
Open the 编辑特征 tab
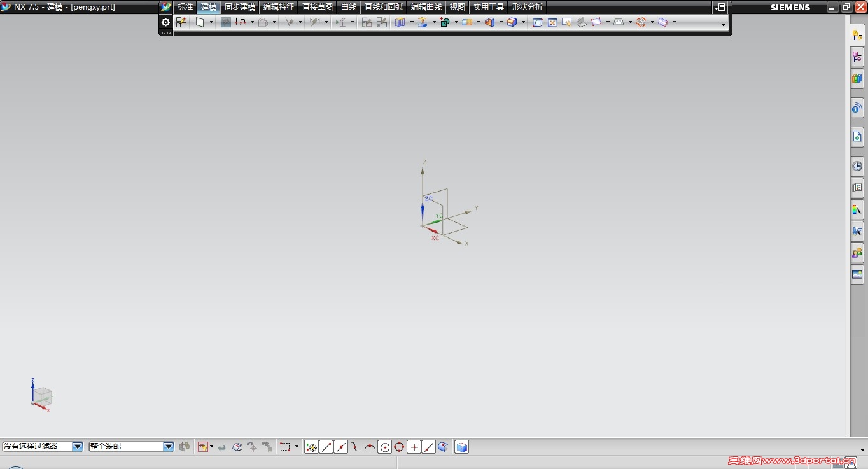point(279,7)
